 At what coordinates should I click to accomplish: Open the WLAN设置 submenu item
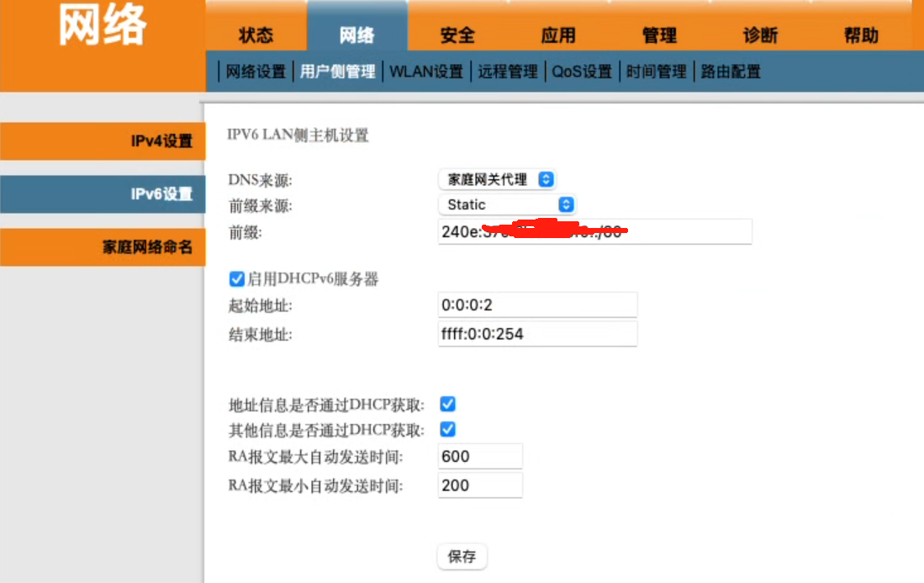click(426, 72)
